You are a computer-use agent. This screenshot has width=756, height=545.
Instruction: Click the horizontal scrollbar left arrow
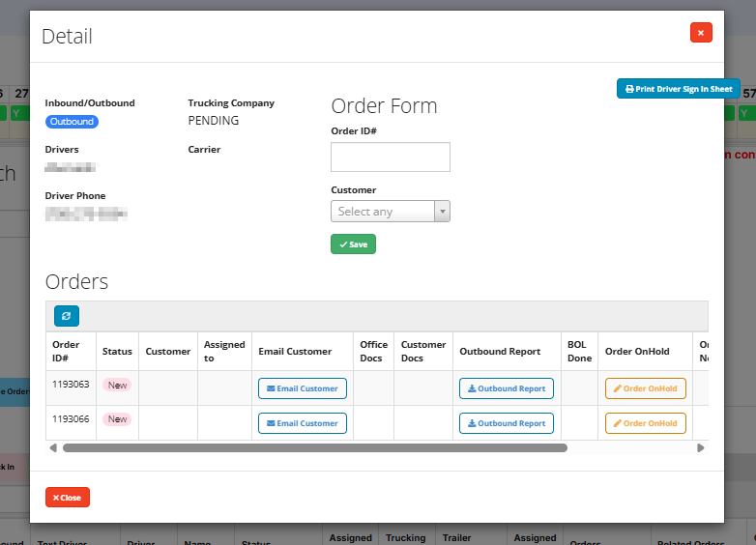click(53, 448)
